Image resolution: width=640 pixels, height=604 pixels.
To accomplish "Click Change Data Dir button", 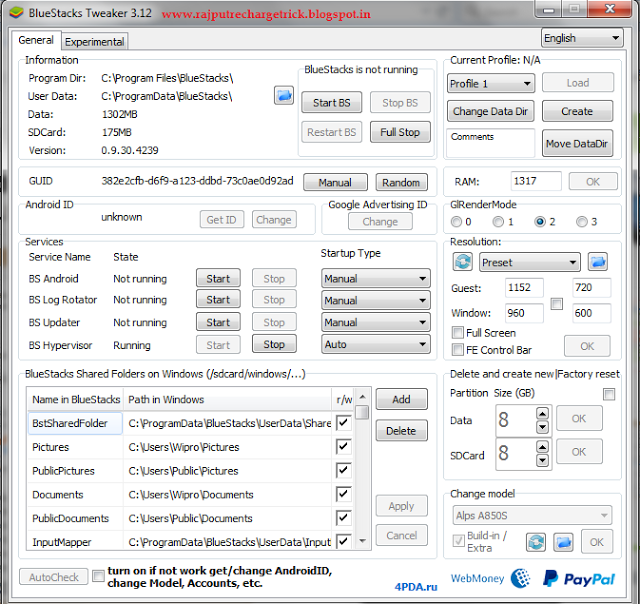I will [490, 111].
